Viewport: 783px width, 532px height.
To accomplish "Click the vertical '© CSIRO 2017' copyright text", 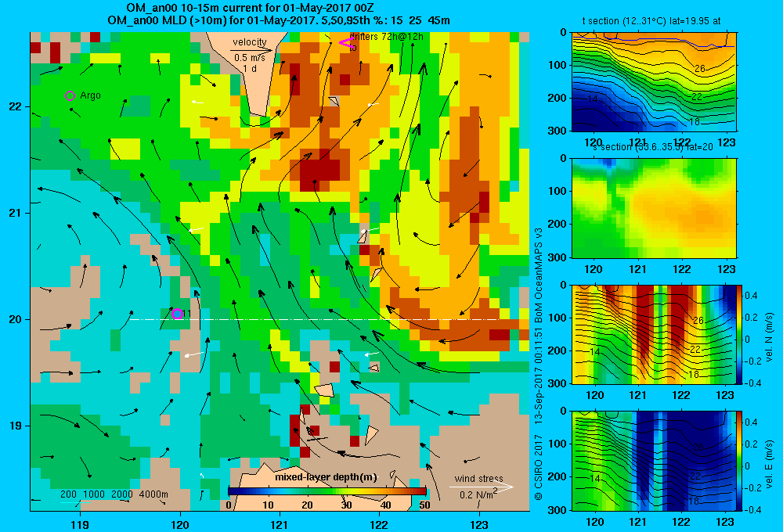I will pyautogui.click(x=539, y=465).
